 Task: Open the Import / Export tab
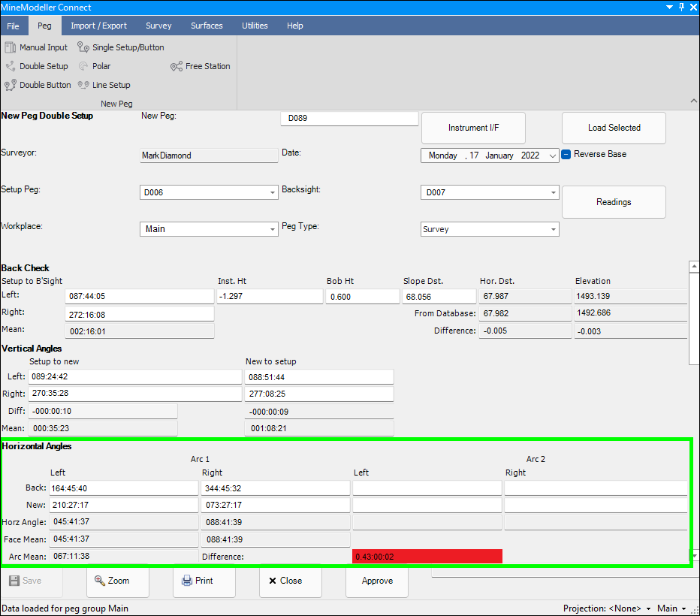[98, 26]
